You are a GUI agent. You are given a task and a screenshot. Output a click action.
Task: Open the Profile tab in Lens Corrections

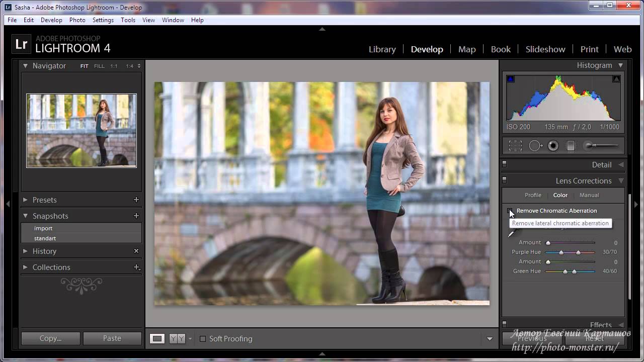pos(533,195)
